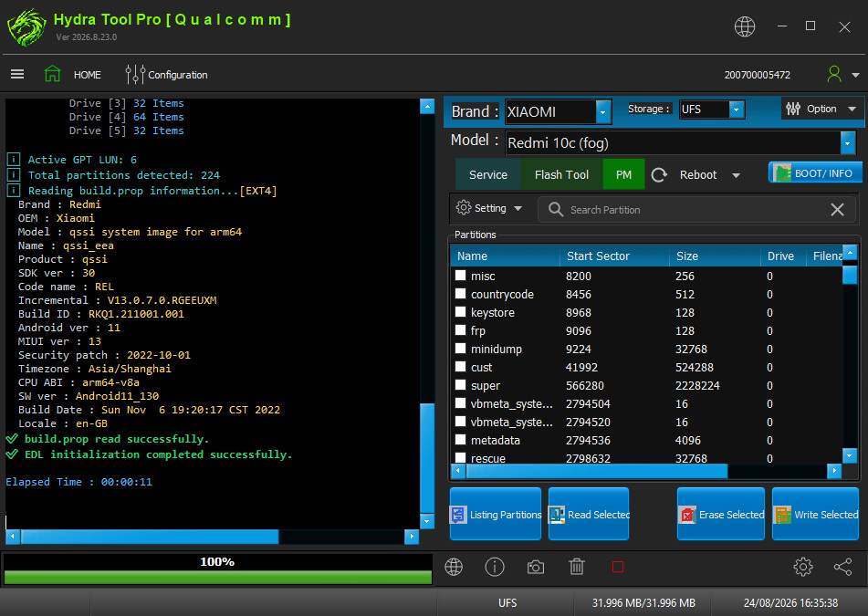The width and height of the screenshot is (868, 616).
Task: Open the hamburger menu
Action: [x=17, y=74]
